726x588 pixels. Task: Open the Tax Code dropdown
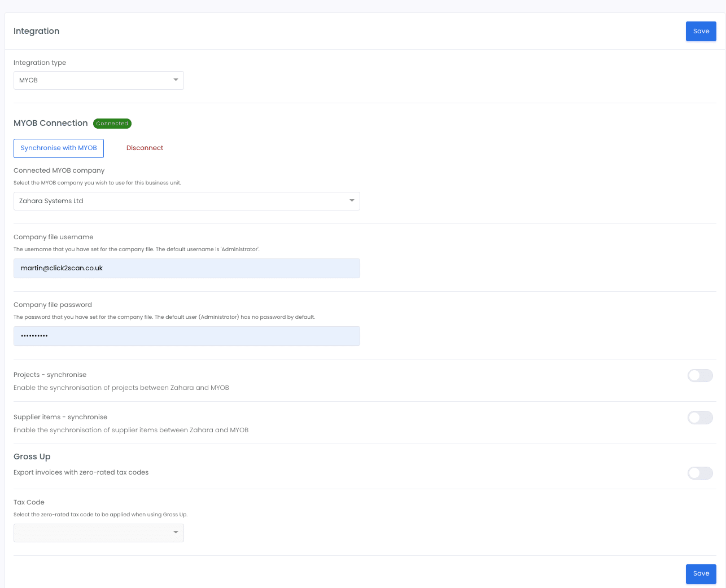99,533
